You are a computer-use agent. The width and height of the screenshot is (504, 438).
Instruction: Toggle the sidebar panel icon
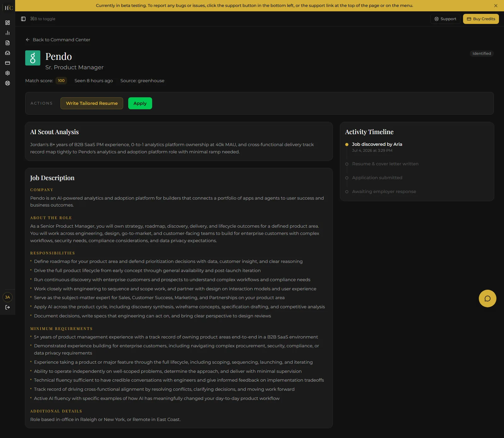pos(23,19)
